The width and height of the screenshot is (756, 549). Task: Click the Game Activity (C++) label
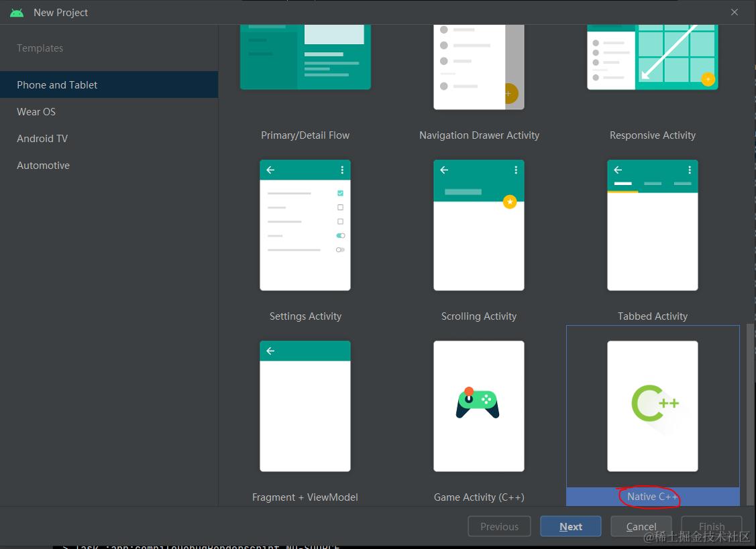[479, 497]
